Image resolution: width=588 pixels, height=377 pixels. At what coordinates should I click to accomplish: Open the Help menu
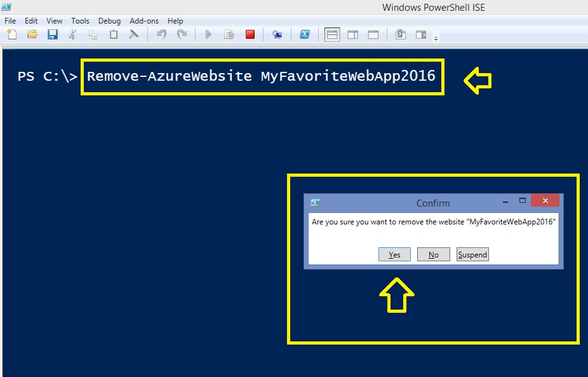tap(175, 21)
